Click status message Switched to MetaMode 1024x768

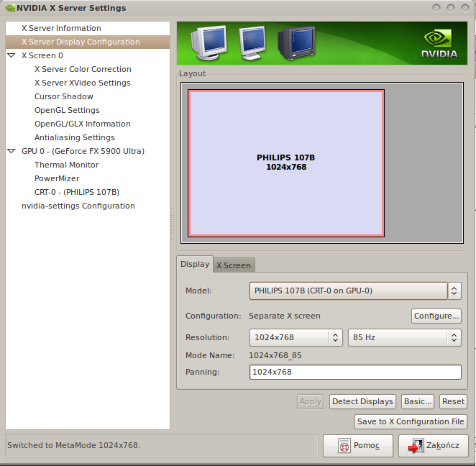74,445
